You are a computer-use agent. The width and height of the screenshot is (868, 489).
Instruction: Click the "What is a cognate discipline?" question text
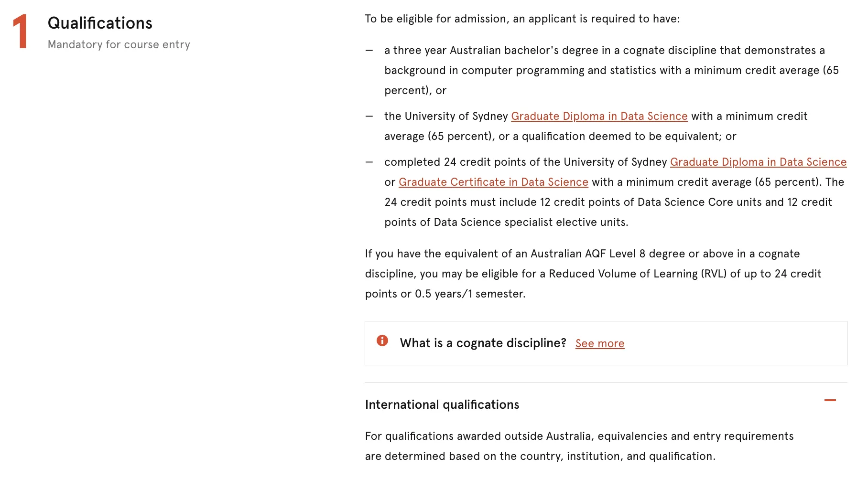(x=483, y=343)
